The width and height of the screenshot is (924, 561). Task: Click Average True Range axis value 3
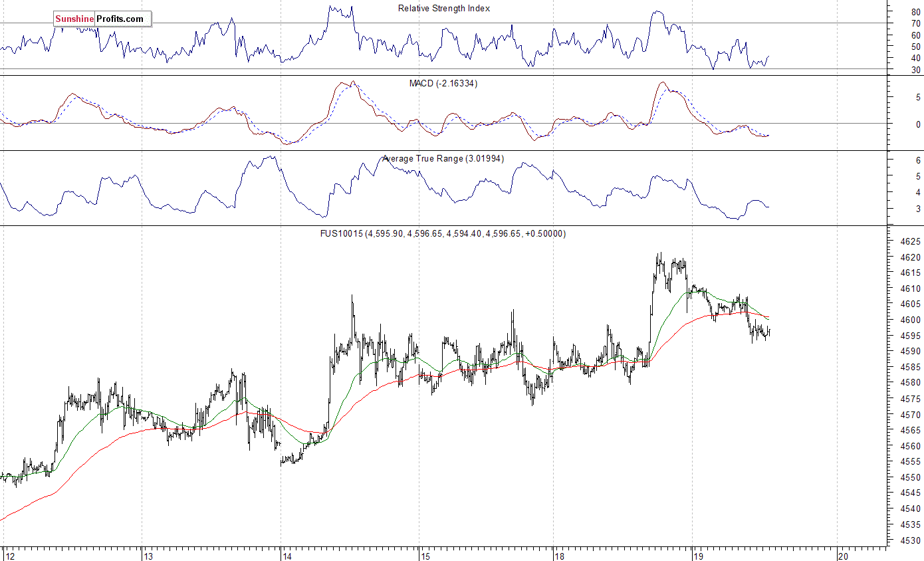click(918, 209)
